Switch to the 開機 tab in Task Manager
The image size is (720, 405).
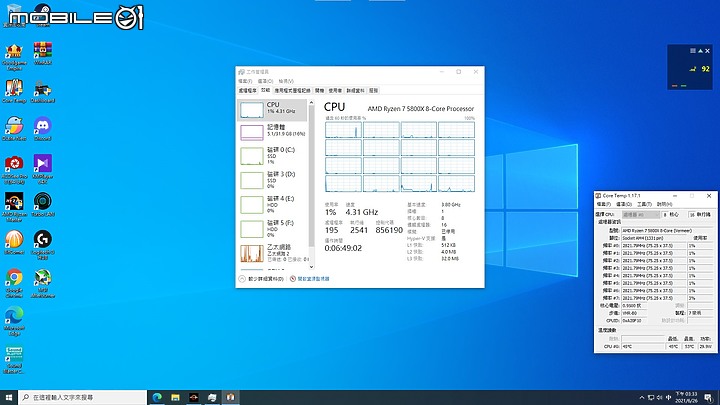pyautogui.click(x=320, y=91)
